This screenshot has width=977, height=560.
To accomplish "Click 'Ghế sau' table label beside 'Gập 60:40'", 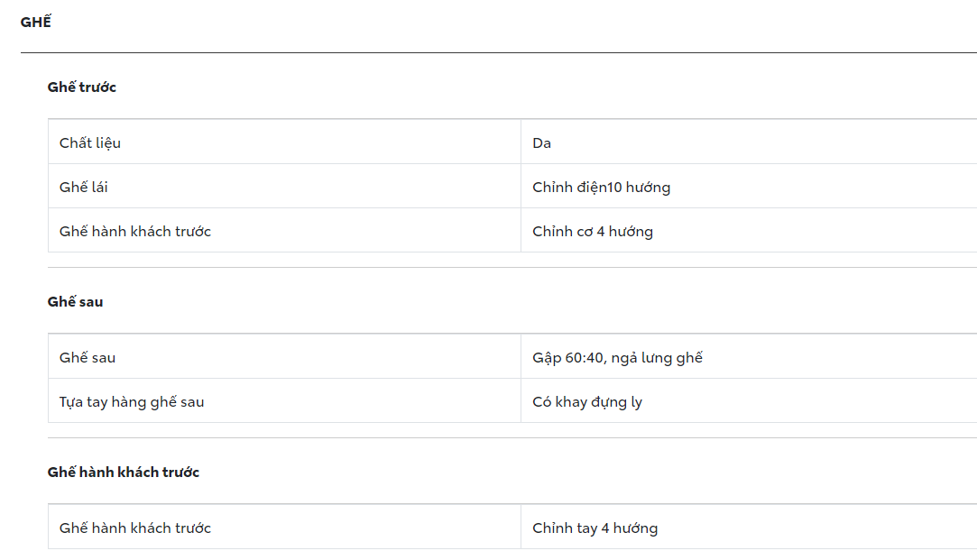I will tap(88, 358).
